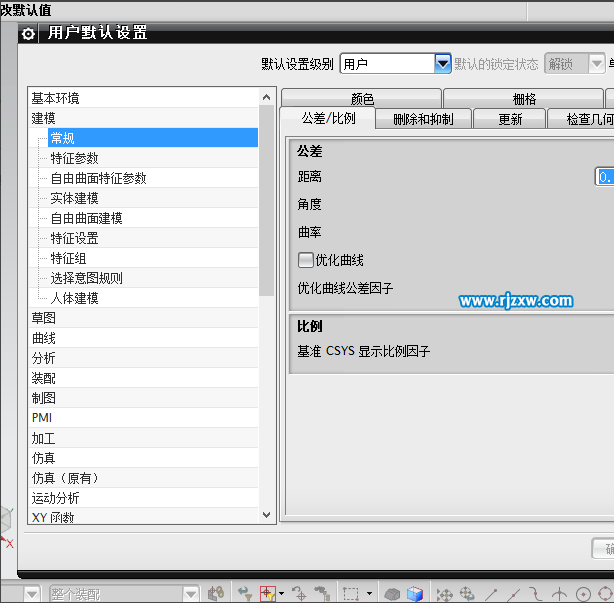
Task: Click the red crosshair selection filter icon
Action: [x=268, y=594]
